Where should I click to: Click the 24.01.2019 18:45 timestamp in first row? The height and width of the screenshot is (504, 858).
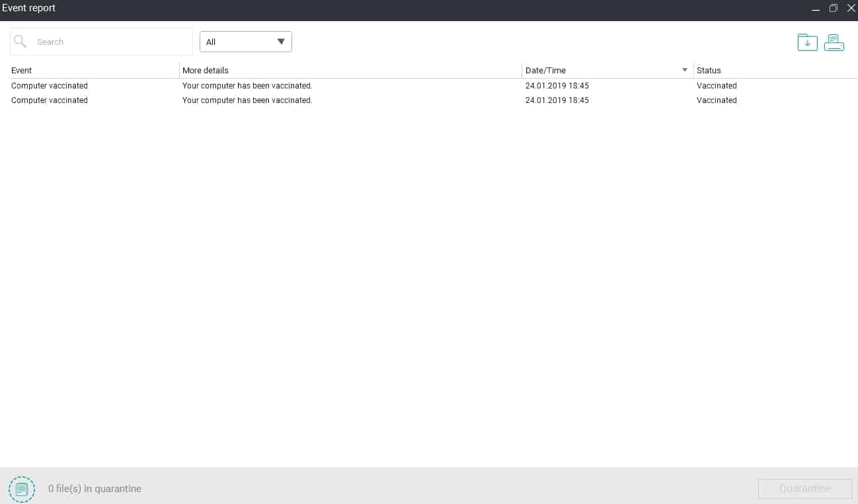point(557,85)
